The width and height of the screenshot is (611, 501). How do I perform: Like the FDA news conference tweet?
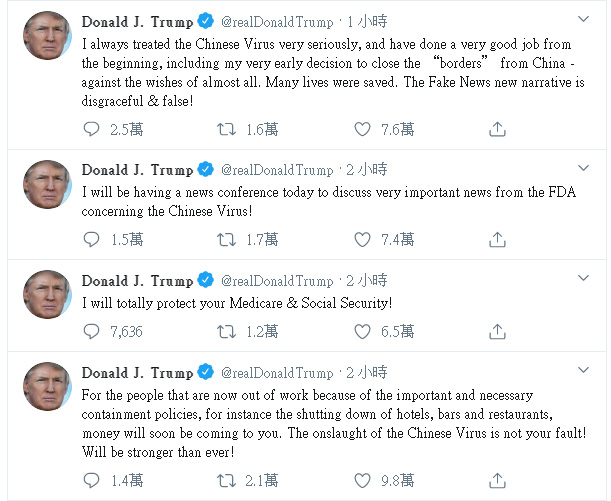(363, 239)
